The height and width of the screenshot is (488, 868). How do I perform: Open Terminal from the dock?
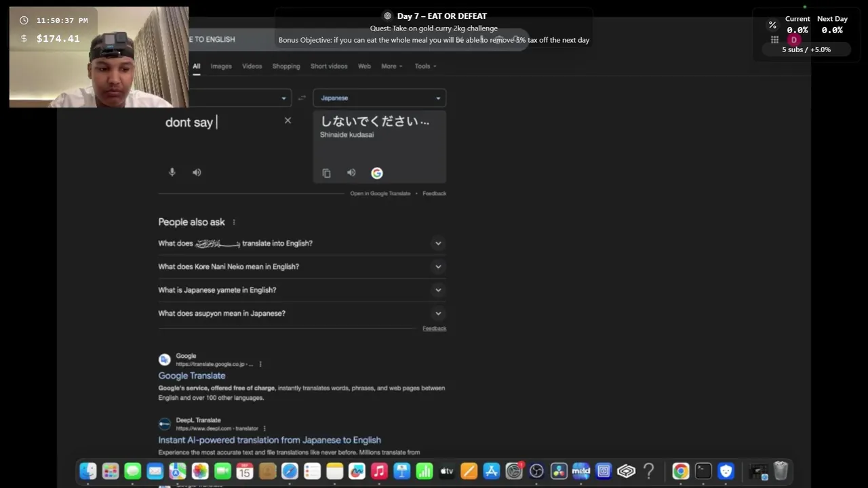click(x=703, y=471)
